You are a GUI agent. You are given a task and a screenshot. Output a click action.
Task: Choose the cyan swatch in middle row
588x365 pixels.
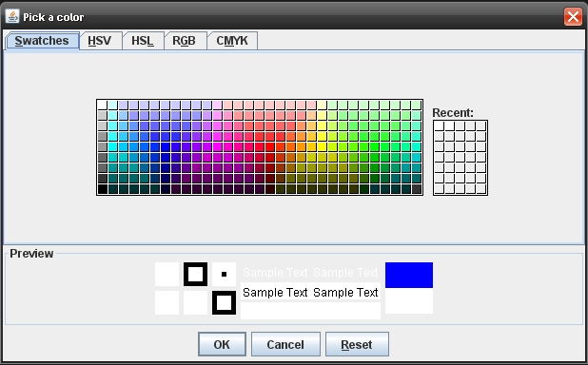point(113,147)
